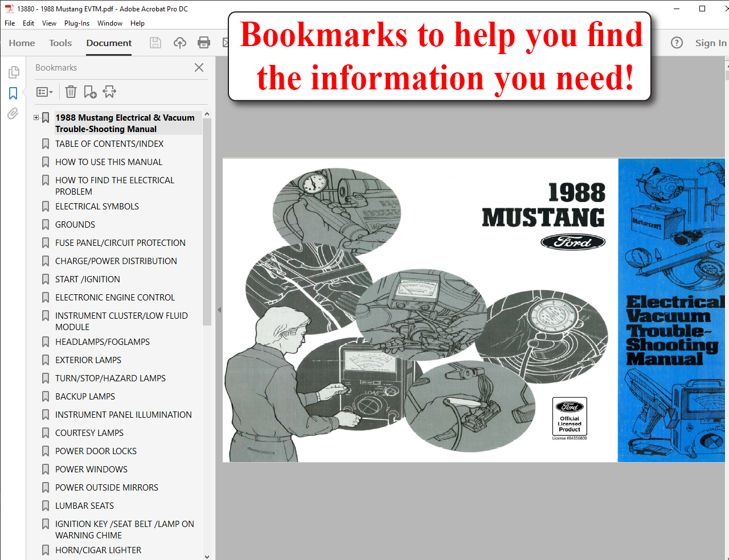
Task: Open the EXTERIOR LAMPS bookmark
Action: (x=88, y=360)
